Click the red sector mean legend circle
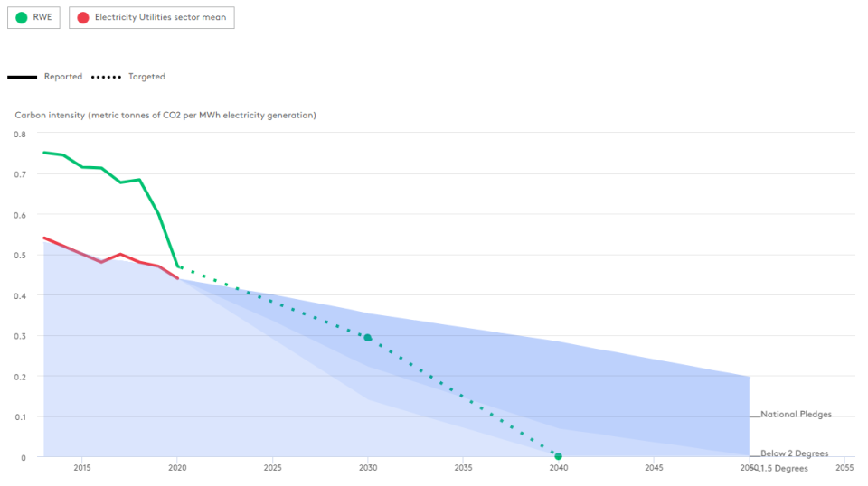868x486 pixels. [83, 17]
